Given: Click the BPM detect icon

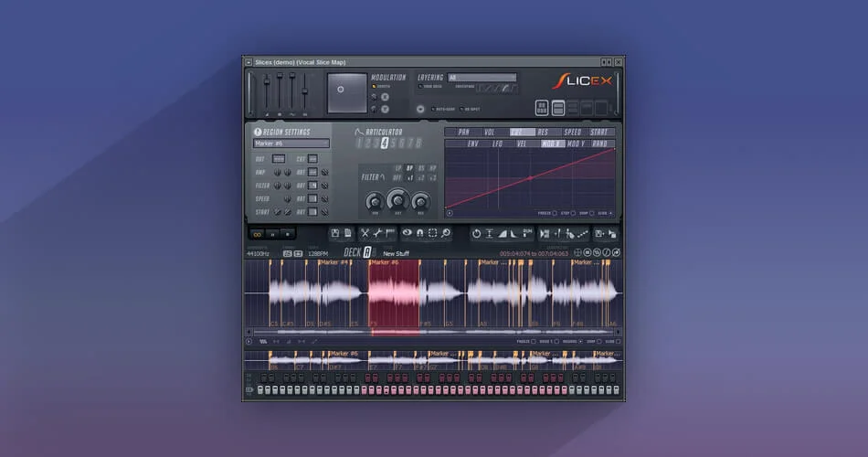Looking at the screenshot, I should [x=527, y=233].
